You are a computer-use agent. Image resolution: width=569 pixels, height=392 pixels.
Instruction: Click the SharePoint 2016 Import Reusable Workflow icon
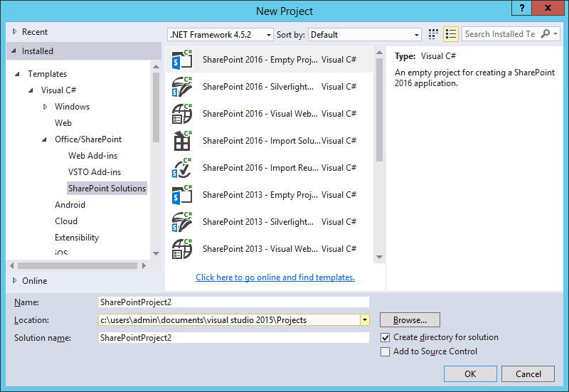(182, 168)
